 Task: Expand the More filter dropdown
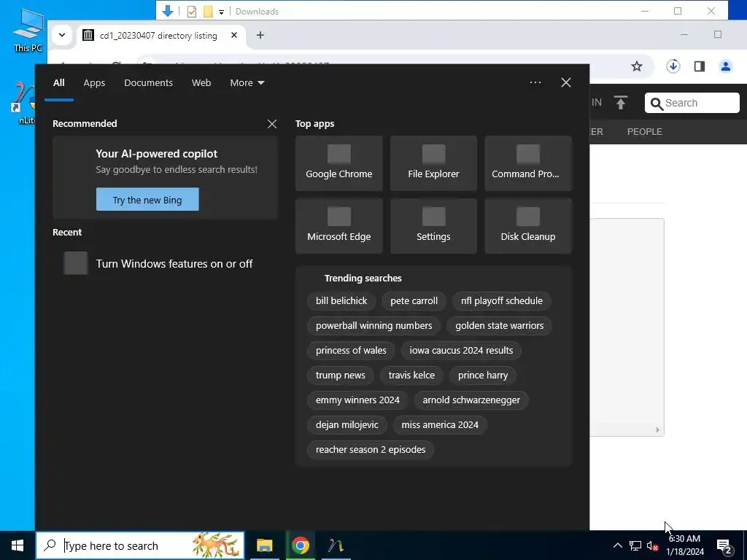[247, 83]
